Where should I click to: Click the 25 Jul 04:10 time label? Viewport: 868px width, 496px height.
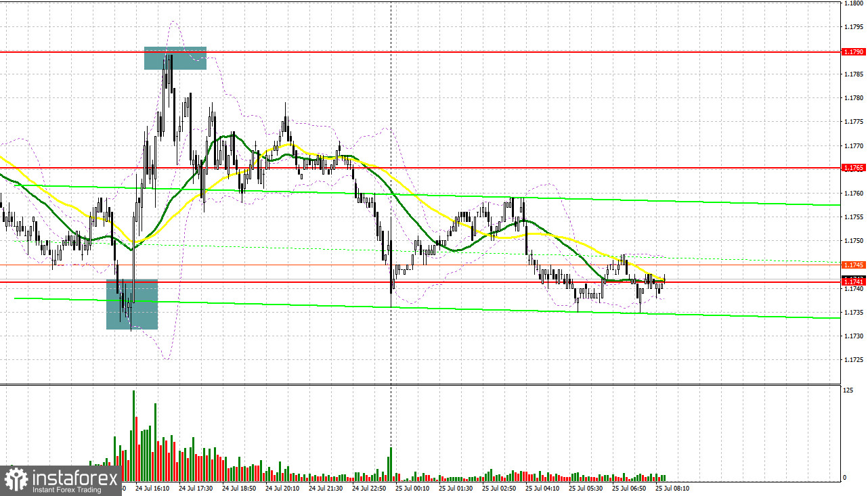pos(542,487)
